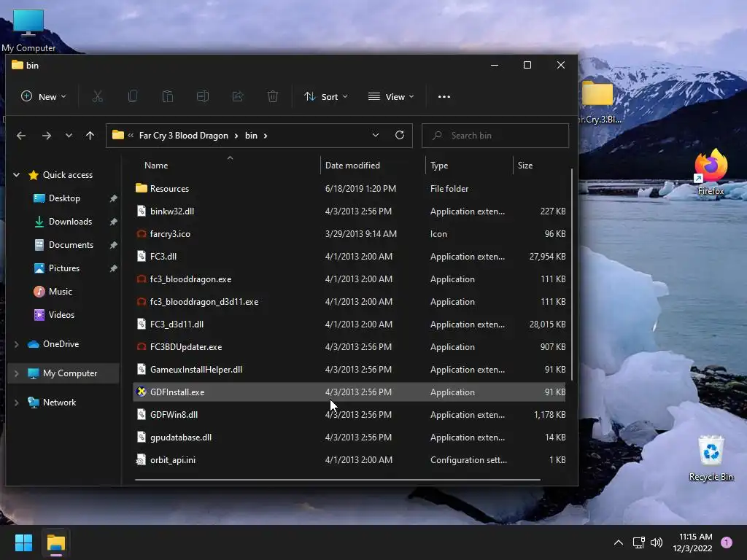Viewport: 747px width, 560px height.
Task: Click Far Cry 3 Blood Dragon breadcrumb
Action: (183, 136)
